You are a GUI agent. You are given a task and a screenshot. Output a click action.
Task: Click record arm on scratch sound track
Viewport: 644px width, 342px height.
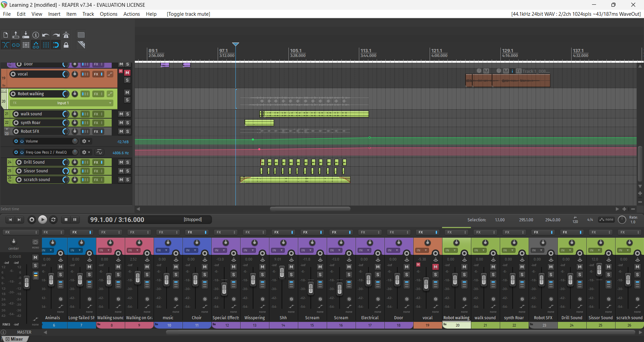(19, 180)
